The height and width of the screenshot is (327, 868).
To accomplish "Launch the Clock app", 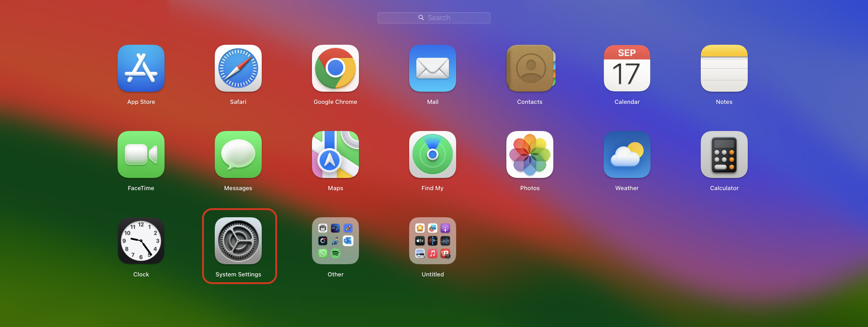I will [x=141, y=241].
